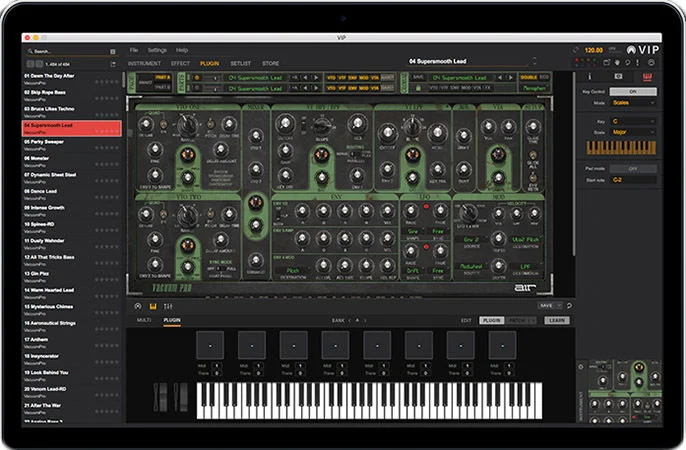Click the exclamation panic icon
This screenshot has height=450, width=686.
pos(637,63)
